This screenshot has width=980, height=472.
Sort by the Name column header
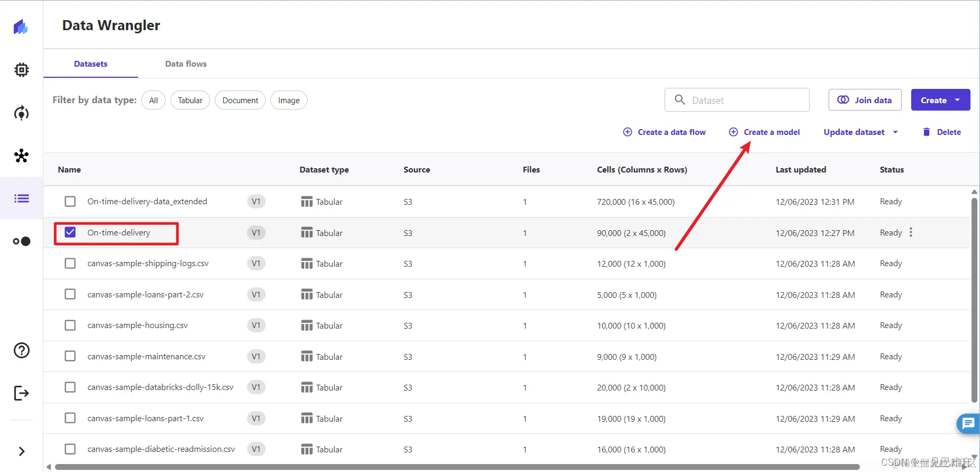click(69, 170)
